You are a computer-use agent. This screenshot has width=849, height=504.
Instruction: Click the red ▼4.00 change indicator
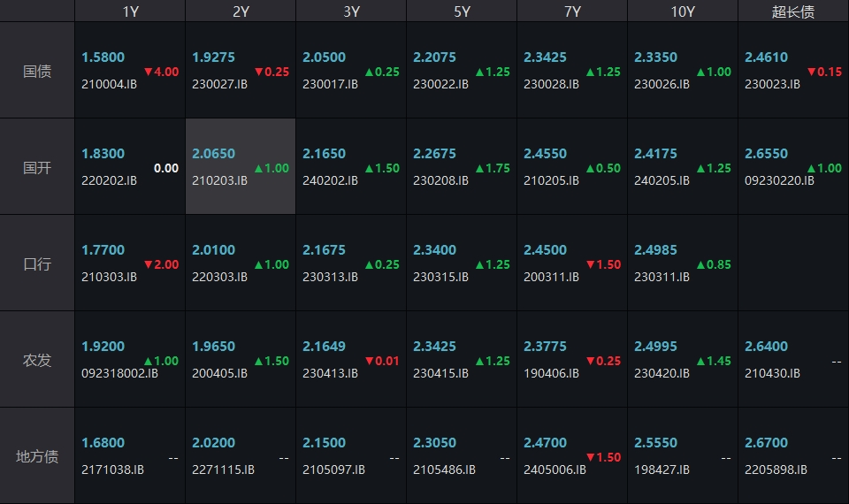(x=161, y=72)
